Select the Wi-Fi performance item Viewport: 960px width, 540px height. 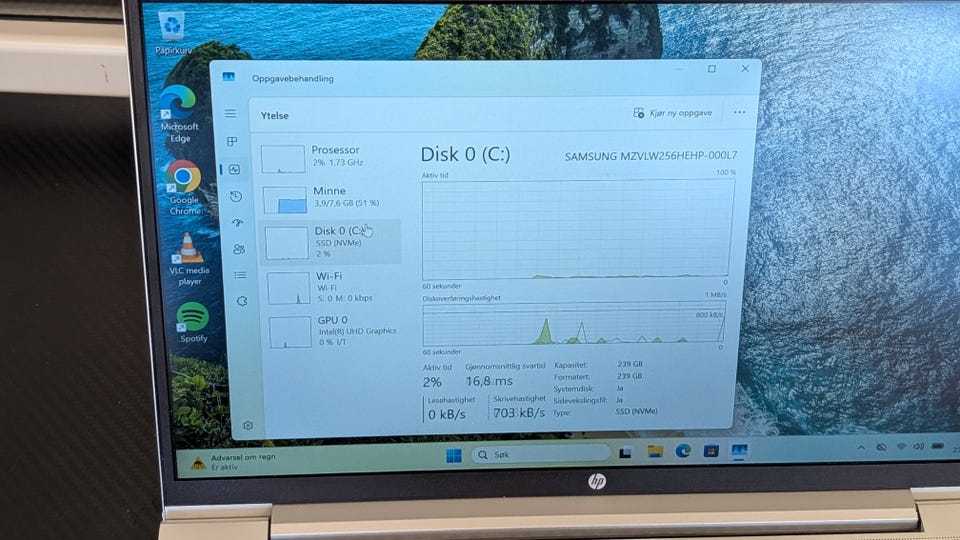tap(334, 288)
